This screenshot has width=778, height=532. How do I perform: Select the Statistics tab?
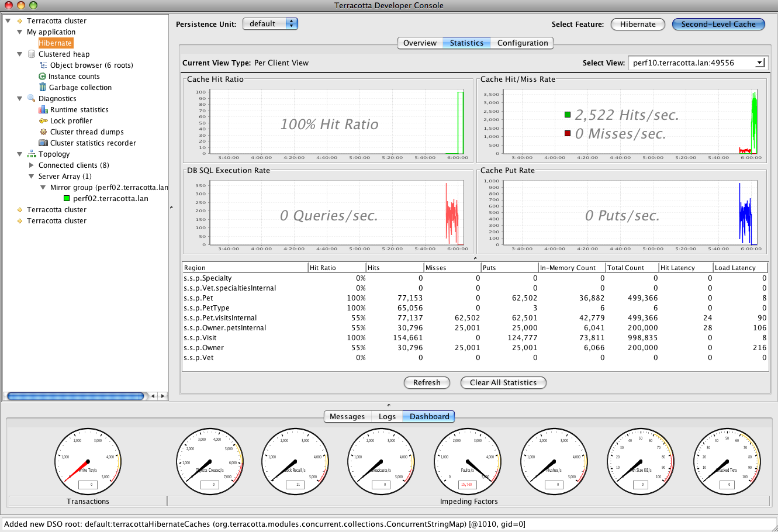[466, 43]
